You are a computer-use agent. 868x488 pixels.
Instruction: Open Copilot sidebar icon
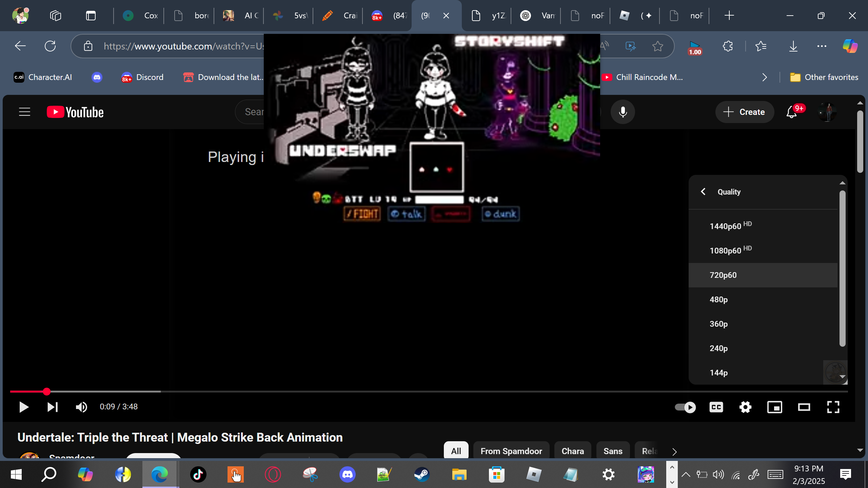coord(850,46)
